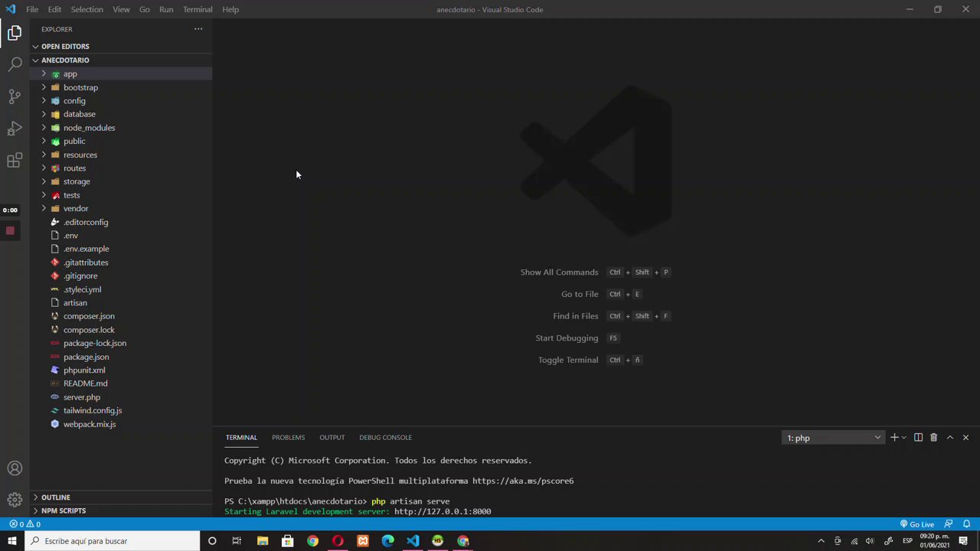980x551 pixels.
Task: Open File Explorer from the taskbar
Action: pyautogui.click(x=263, y=541)
